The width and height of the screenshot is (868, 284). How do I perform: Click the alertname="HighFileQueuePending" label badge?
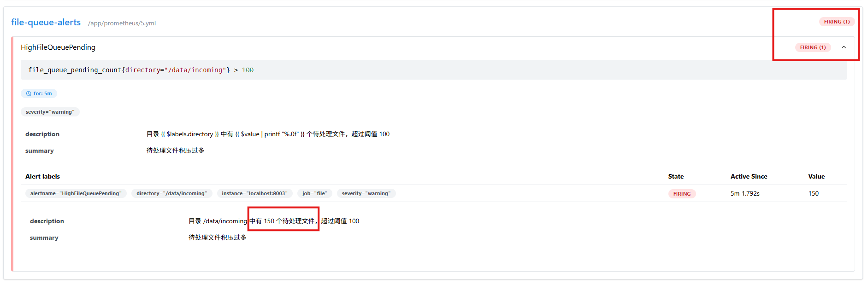[x=76, y=193]
